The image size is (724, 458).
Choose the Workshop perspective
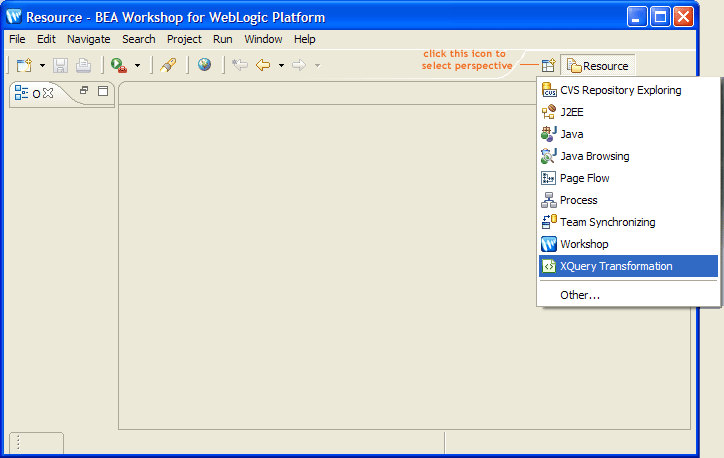pos(628,244)
